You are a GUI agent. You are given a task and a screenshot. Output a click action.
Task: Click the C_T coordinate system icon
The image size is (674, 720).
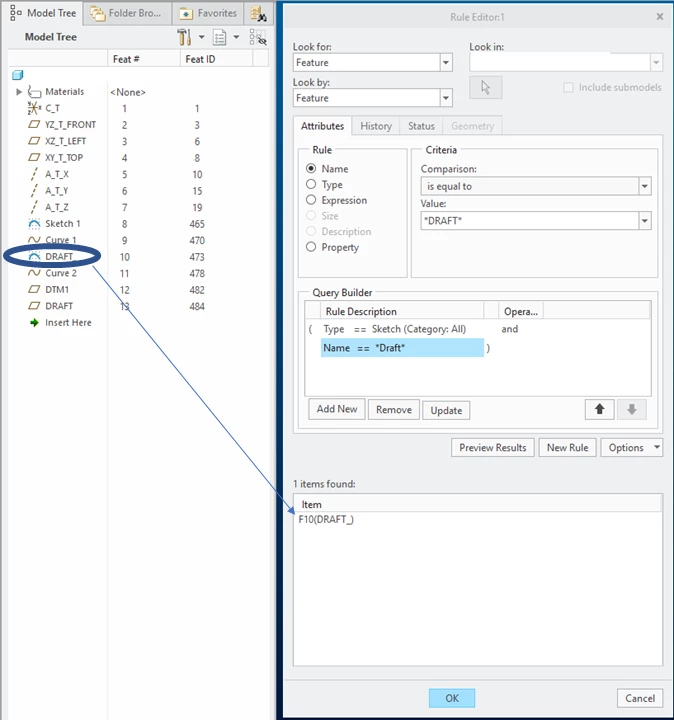pos(34,108)
